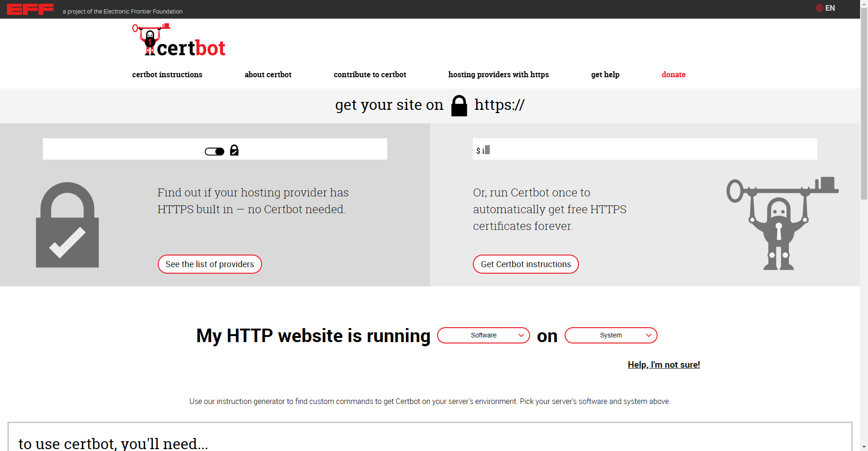Go to about certbot page
868x451 pixels.
pyautogui.click(x=268, y=74)
